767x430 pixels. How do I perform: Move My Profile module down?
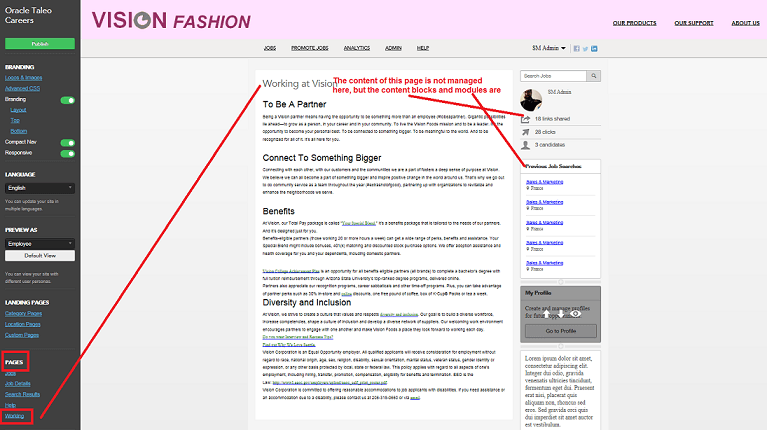click(x=560, y=314)
